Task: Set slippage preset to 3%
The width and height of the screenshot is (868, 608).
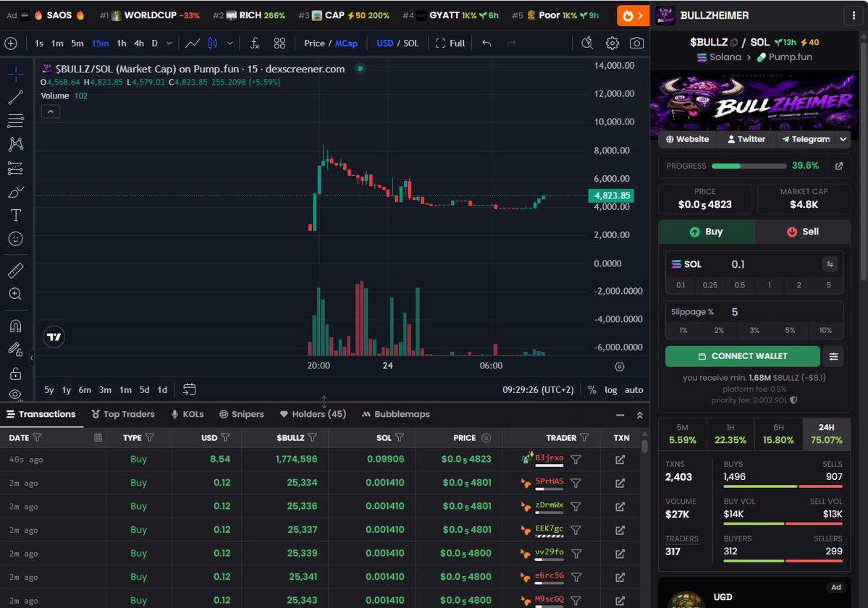Action: pos(754,330)
